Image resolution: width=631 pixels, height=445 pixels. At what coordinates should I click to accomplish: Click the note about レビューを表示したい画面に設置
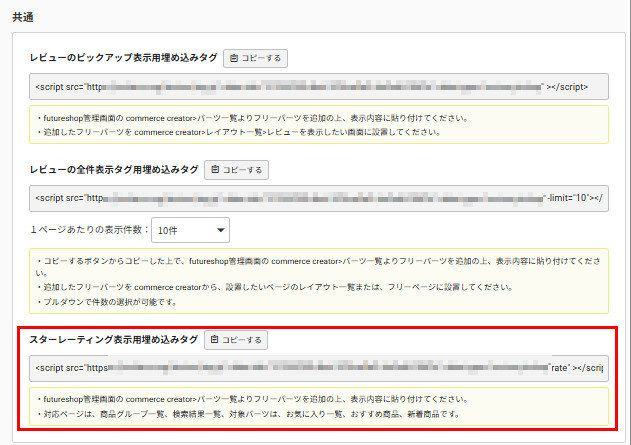(239, 132)
